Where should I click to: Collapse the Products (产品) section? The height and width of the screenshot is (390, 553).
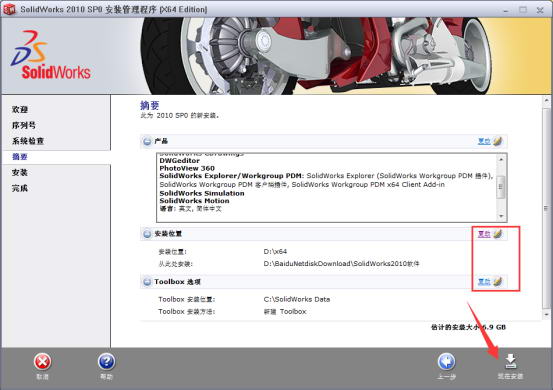point(147,141)
